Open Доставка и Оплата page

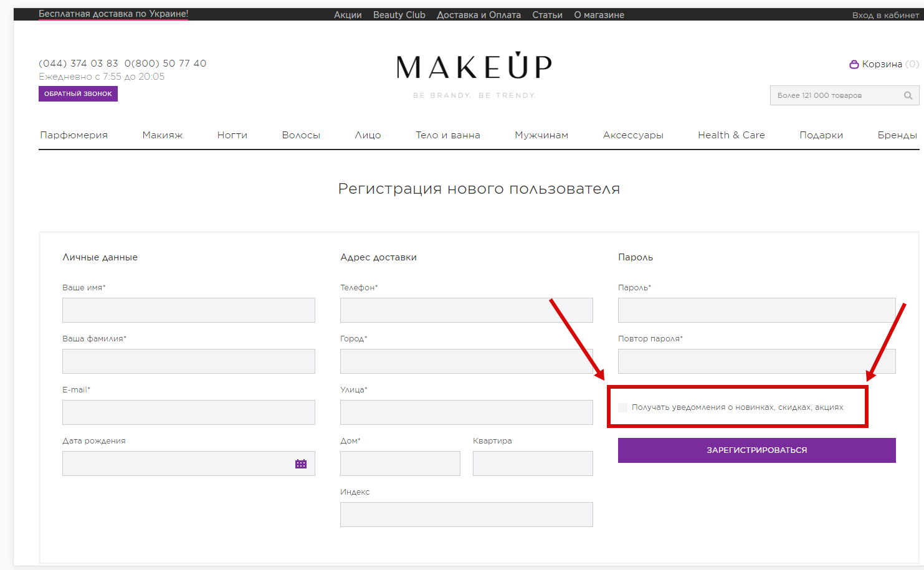tap(479, 15)
